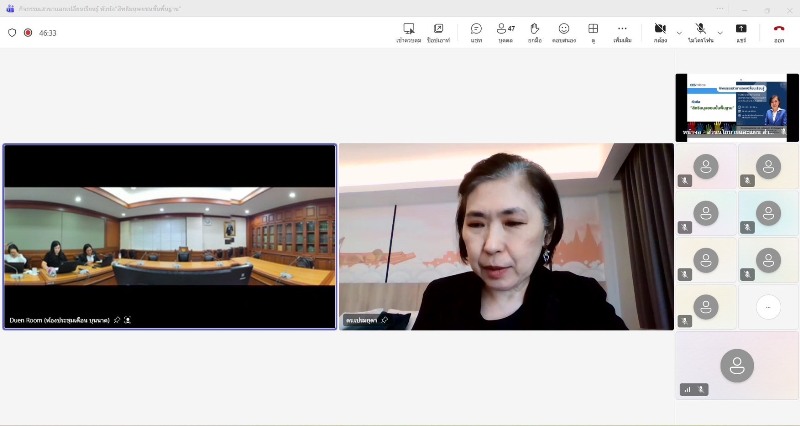
Task: Click the red Leave call button
Action: click(778, 29)
